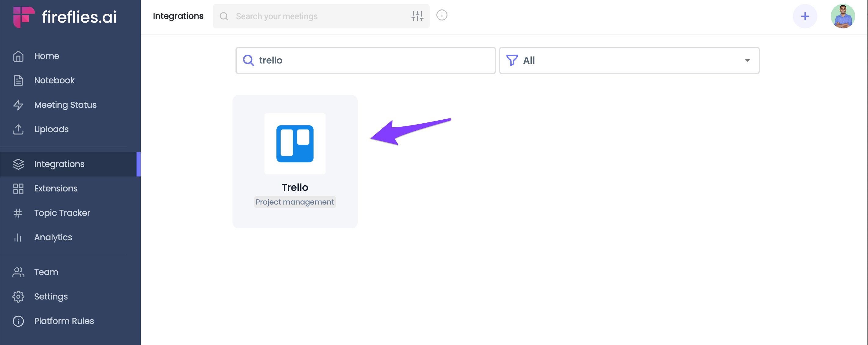The height and width of the screenshot is (345, 868).
Task: Open Topic Tracker
Action: pos(62,213)
